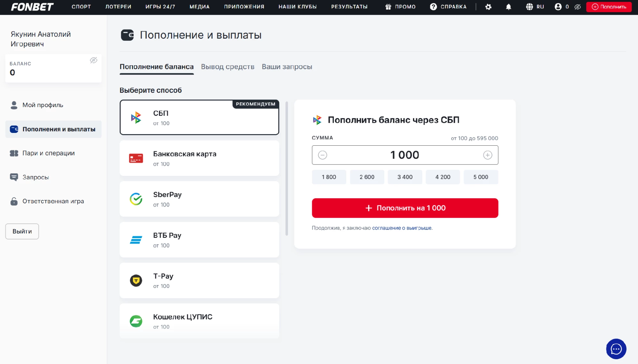638x364 pixels.
Task: Click Пополнить на 1 000 button
Action: (x=405, y=208)
